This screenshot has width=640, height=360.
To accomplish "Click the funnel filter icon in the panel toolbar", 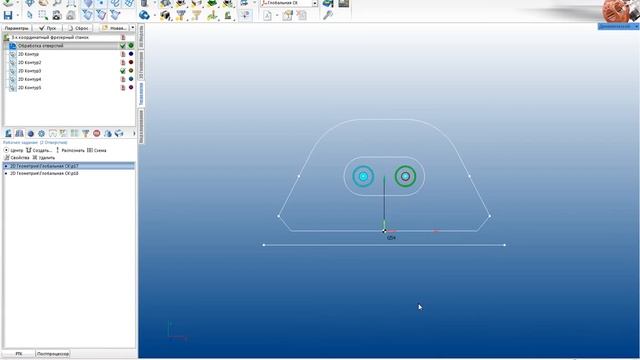I will 86,133.
